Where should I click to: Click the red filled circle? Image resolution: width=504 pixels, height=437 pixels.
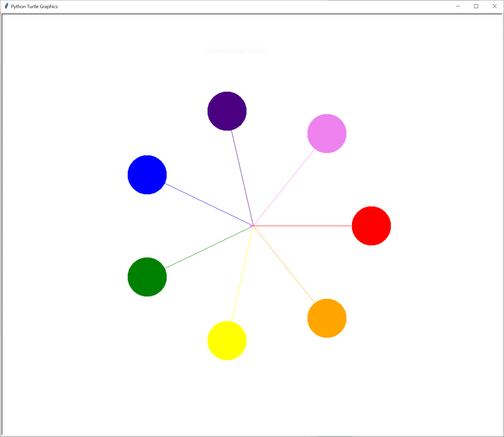[371, 226]
